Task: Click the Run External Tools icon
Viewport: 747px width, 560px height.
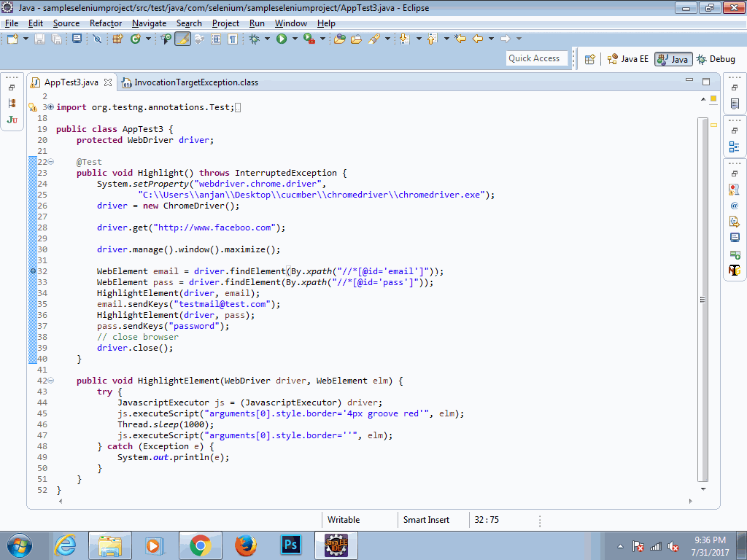Action: click(309, 39)
